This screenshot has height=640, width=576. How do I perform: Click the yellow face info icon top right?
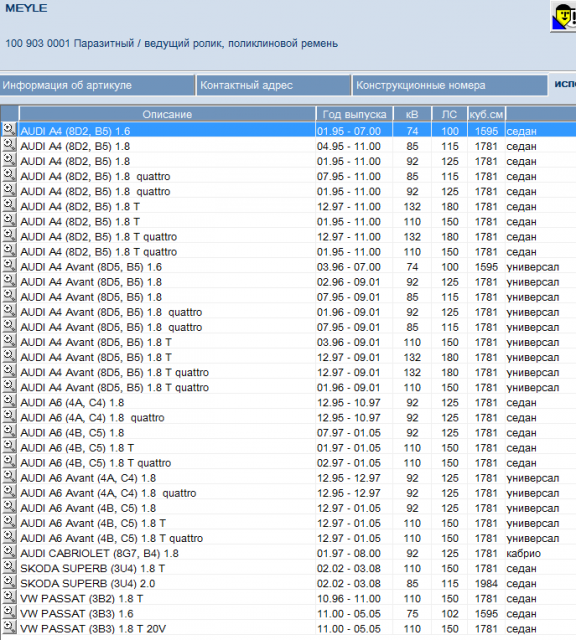pyautogui.click(x=564, y=16)
